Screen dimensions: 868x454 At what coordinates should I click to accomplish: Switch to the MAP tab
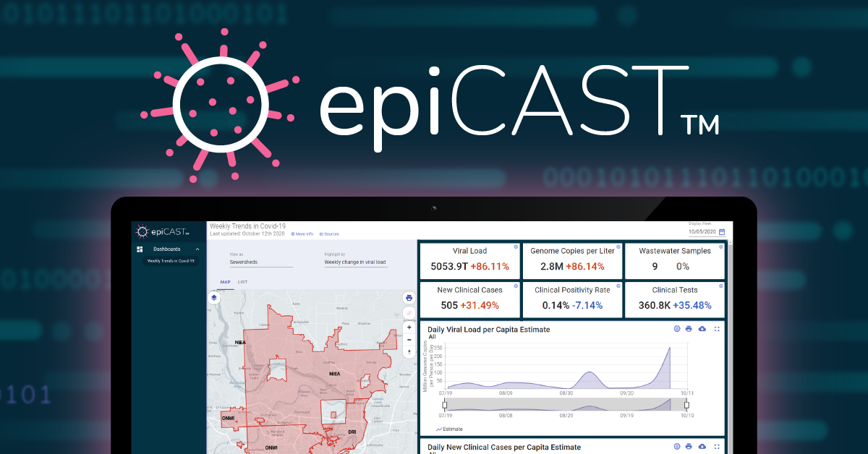point(225,282)
